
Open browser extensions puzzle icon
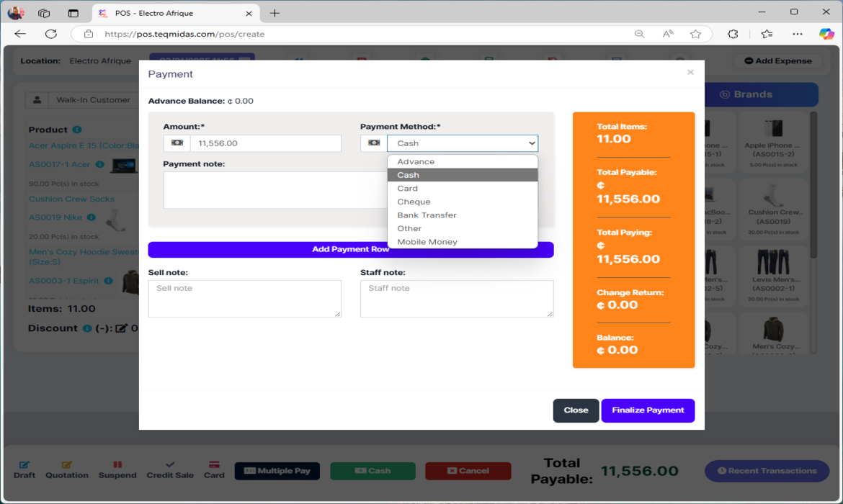point(733,34)
